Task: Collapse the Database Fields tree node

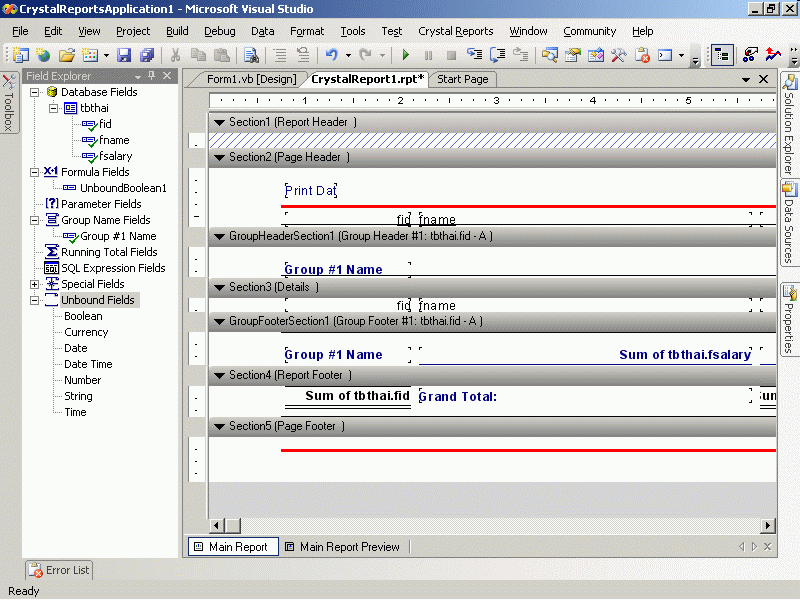Action: click(36, 92)
